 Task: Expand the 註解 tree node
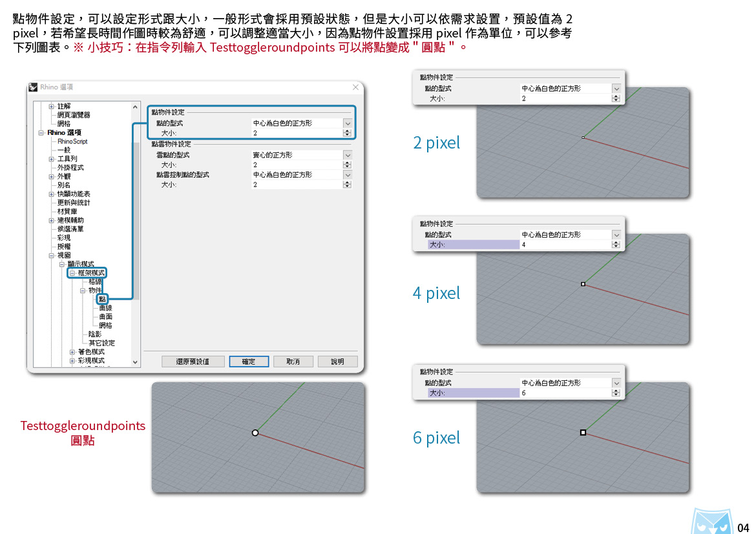[52, 107]
